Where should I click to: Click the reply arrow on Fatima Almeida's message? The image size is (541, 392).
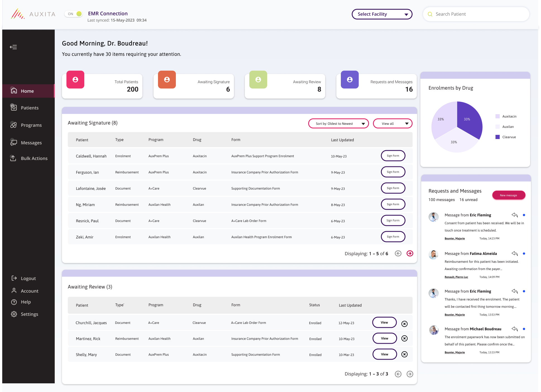pos(514,254)
